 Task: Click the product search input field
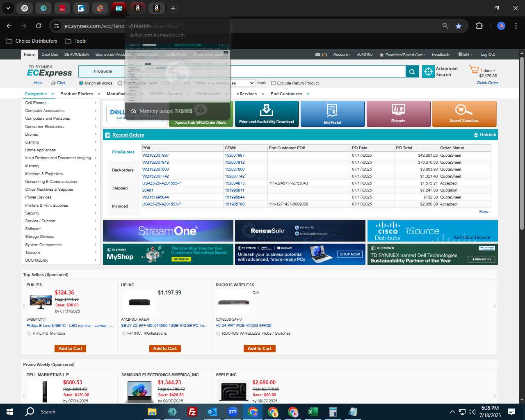(267, 71)
